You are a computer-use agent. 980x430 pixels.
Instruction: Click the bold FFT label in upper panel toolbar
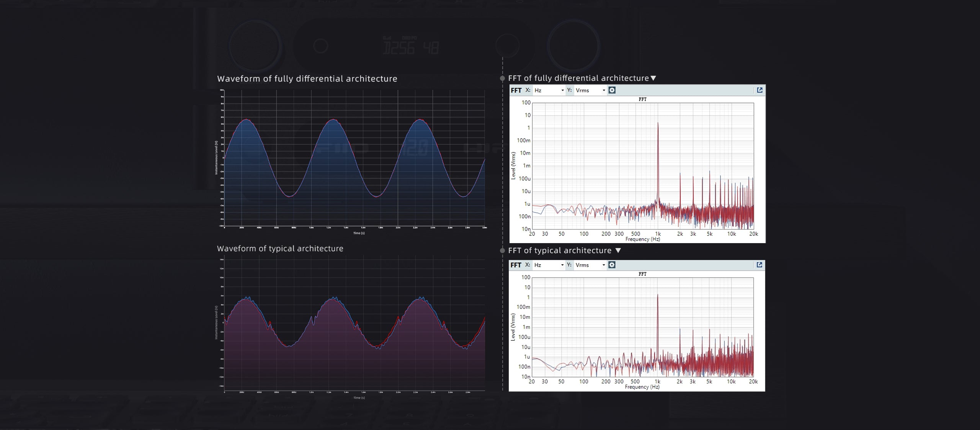[516, 90]
